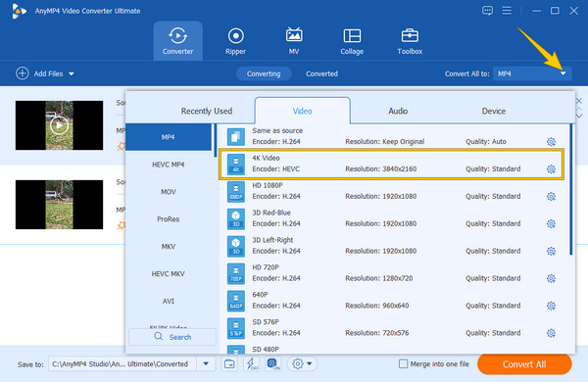Open the hamburger menu in title bar
This screenshot has width=588, height=382.
click(507, 11)
